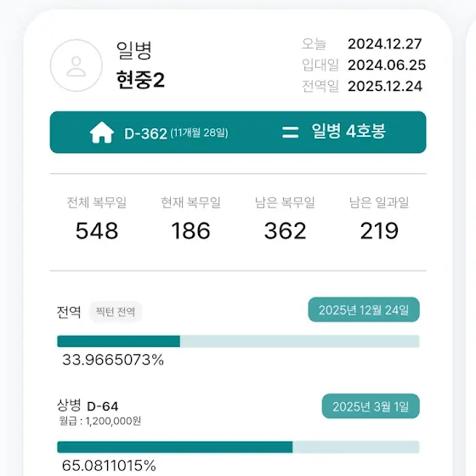Select the person silhouette inside avatar circle
This screenshot has width=476, height=476.
coord(76,66)
